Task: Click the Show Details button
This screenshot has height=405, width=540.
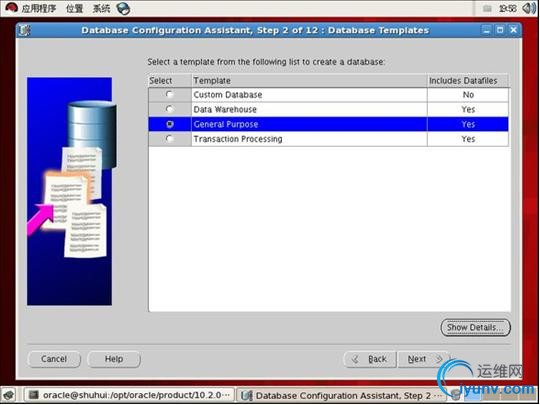Action: (475, 327)
